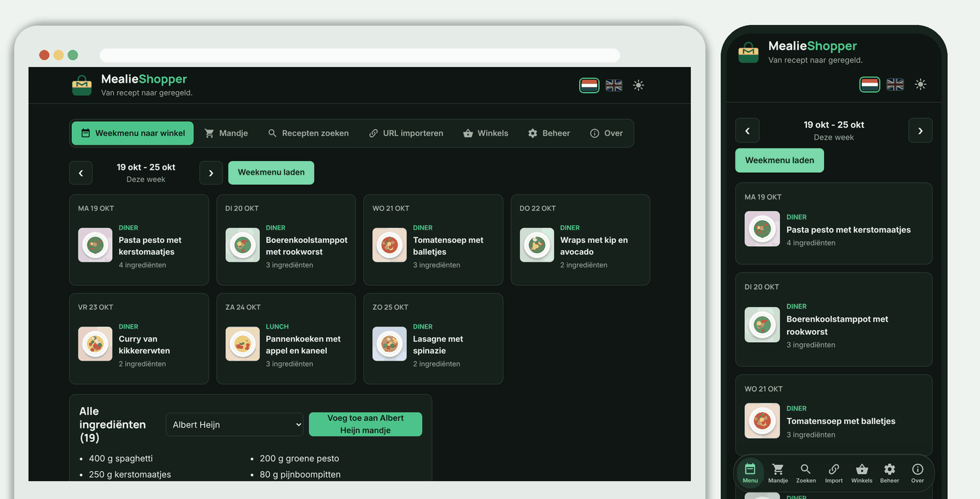Viewport: 980px width, 499px height.
Task: Toggle sun theme icon in phone view
Action: pyautogui.click(x=921, y=84)
